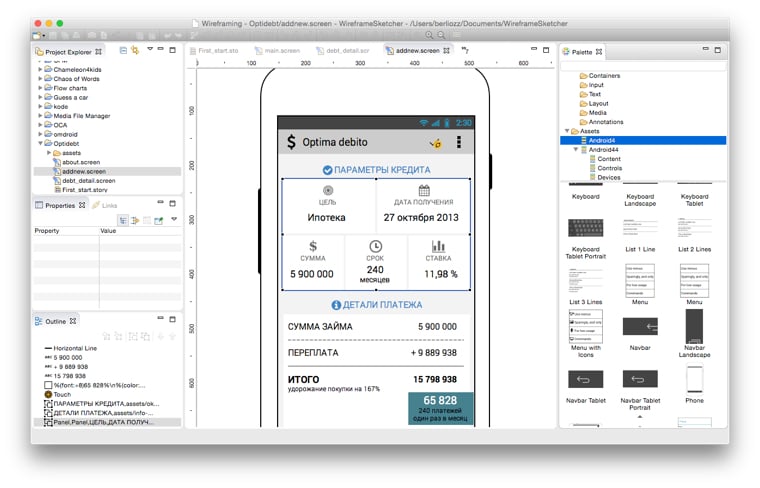The height and width of the screenshot is (488, 760).
Task: Collapse the Assets folder in Palette
Action: (566, 131)
